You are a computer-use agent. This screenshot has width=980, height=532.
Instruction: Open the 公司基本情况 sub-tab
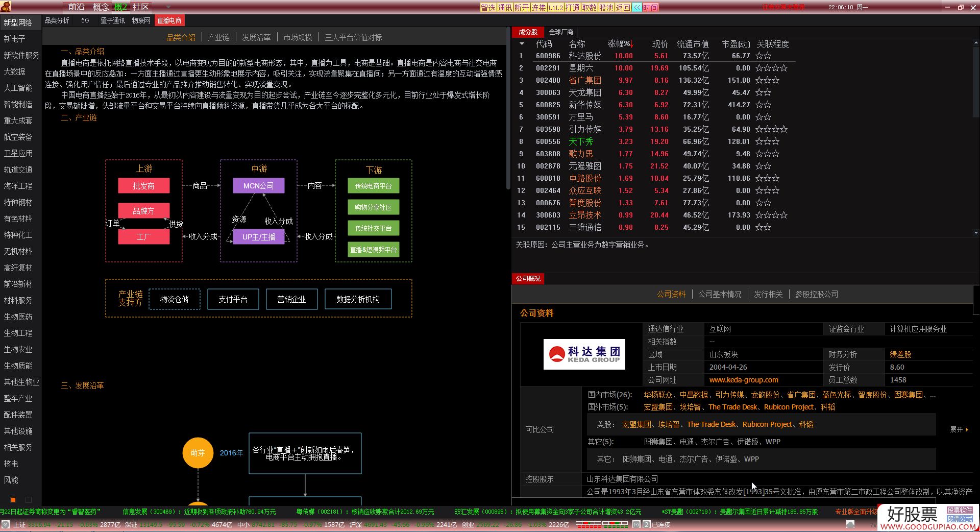720,294
